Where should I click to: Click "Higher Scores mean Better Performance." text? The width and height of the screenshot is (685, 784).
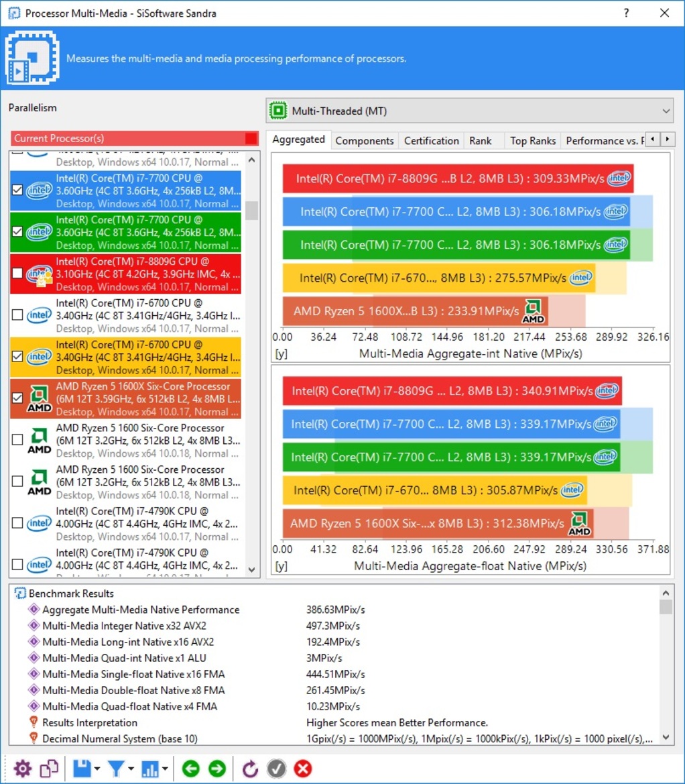coord(397,722)
